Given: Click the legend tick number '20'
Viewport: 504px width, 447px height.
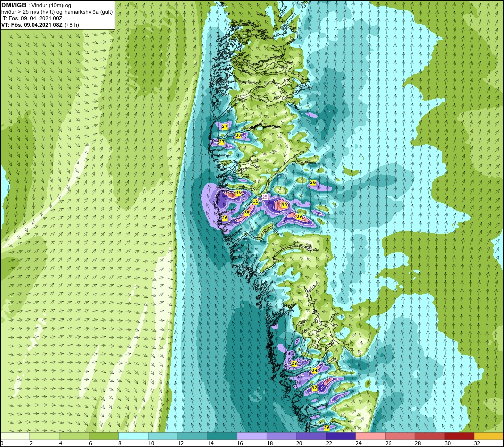Looking at the screenshot, I should click(299, 443).
